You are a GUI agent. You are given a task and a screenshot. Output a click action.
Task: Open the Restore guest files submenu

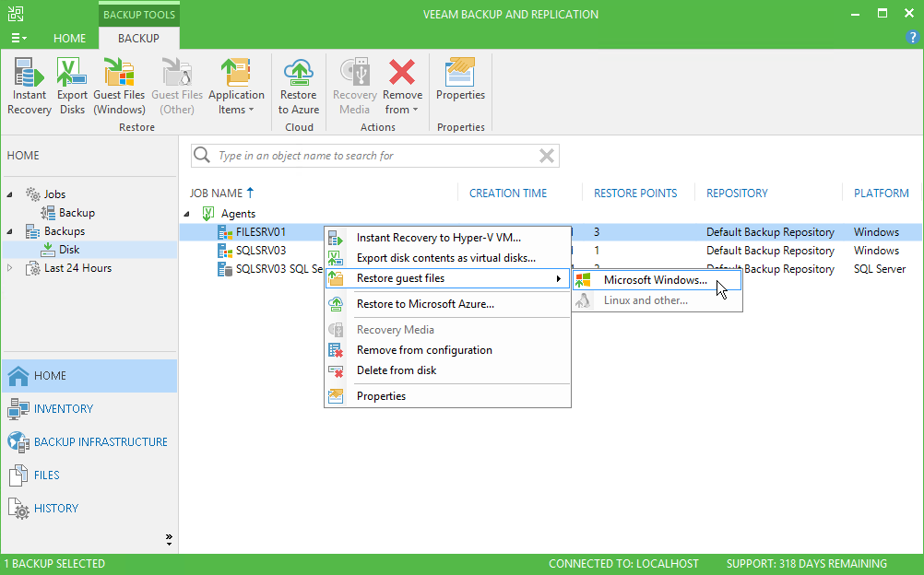[448, 278]
